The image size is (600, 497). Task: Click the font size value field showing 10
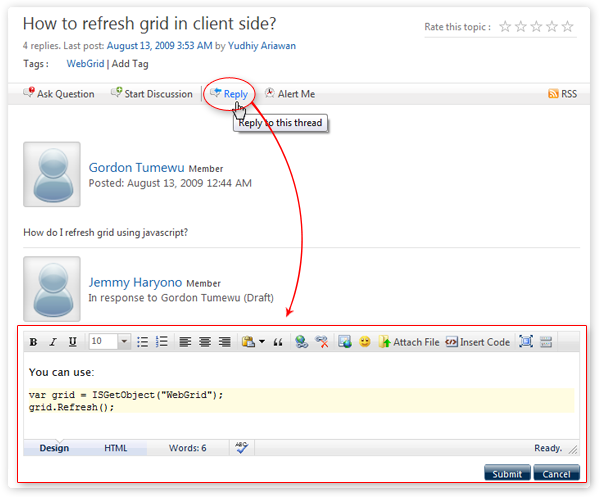(103, 341)
